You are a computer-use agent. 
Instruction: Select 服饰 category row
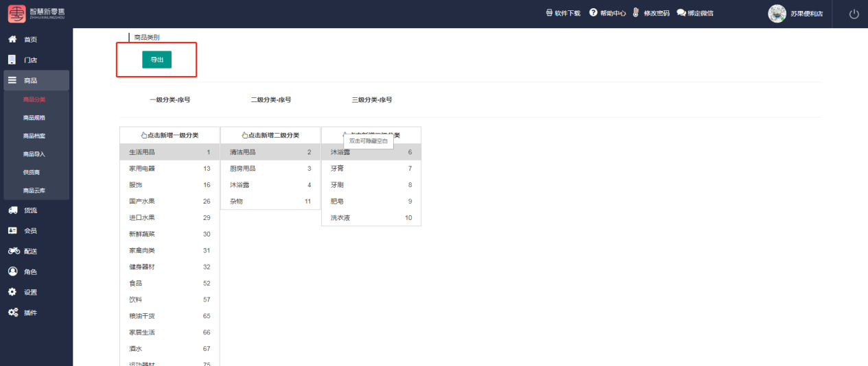coord(169,185)
